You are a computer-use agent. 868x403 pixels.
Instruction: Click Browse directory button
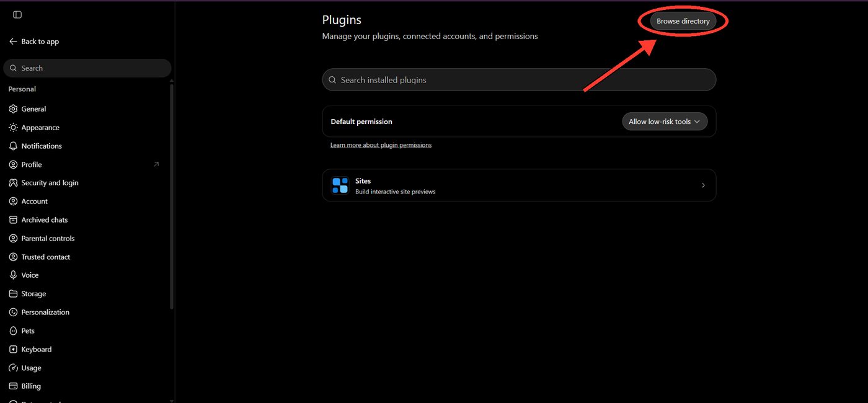(683, 21)
